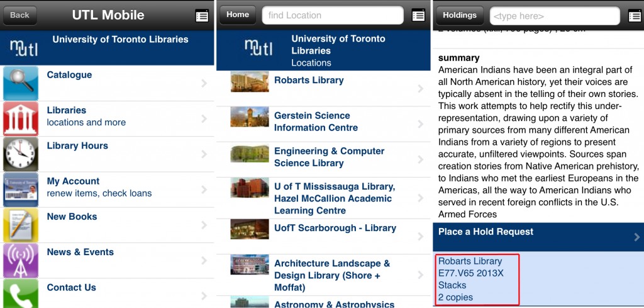Tap the New Books notepad icon
Screen dimensions: 644x308
point(21,225)
